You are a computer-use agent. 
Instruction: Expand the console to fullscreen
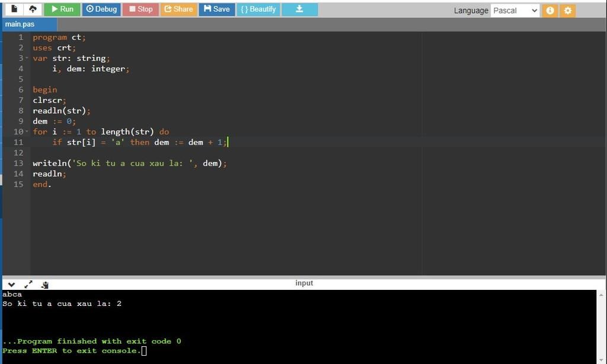pyautogui.click(x=28, y=285)
